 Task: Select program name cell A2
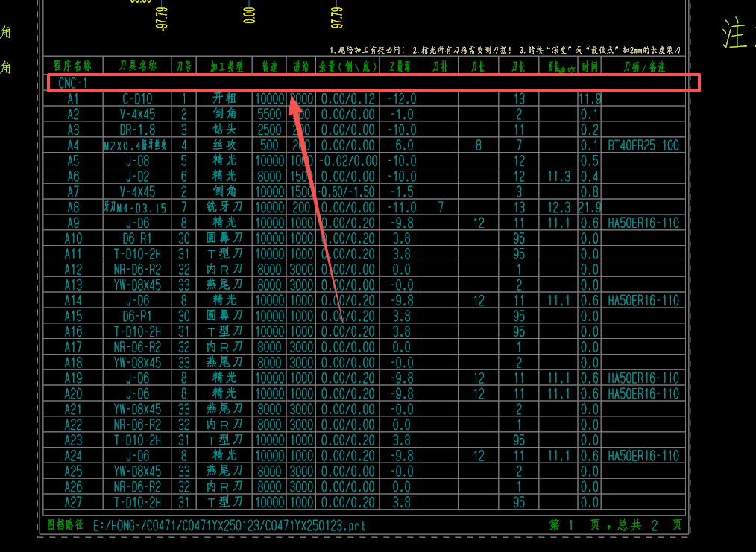point(73,114)
